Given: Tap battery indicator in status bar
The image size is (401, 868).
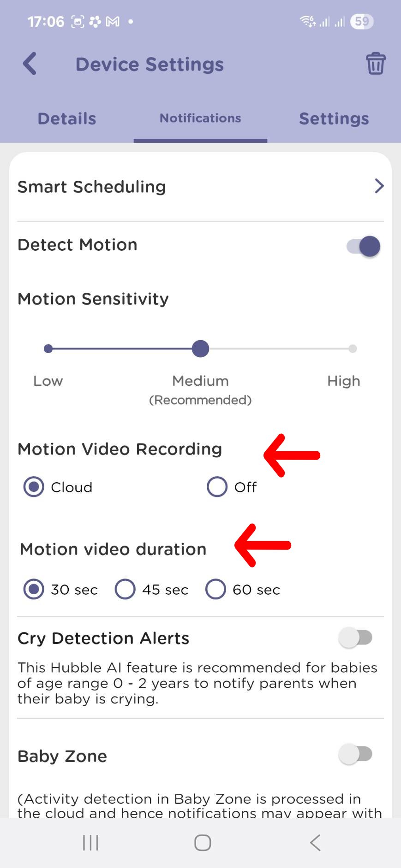Looking at the screenshot, I should tap(362, 21).
